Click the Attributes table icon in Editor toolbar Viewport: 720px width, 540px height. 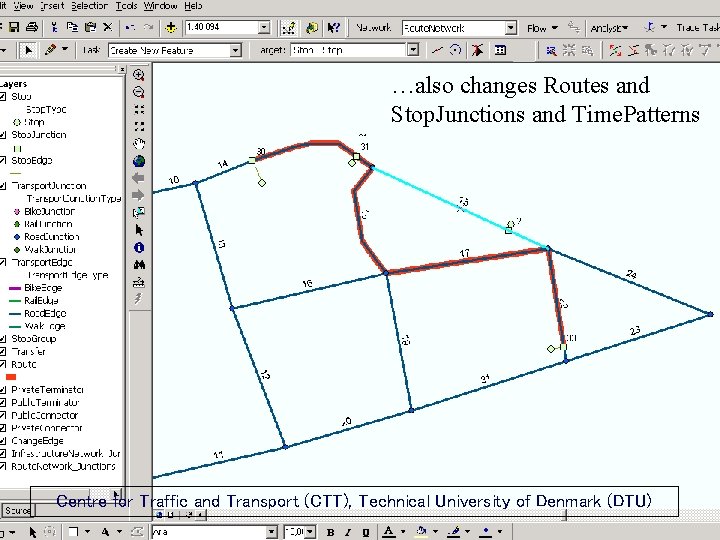pyautogui.click(x=500, y=50)
